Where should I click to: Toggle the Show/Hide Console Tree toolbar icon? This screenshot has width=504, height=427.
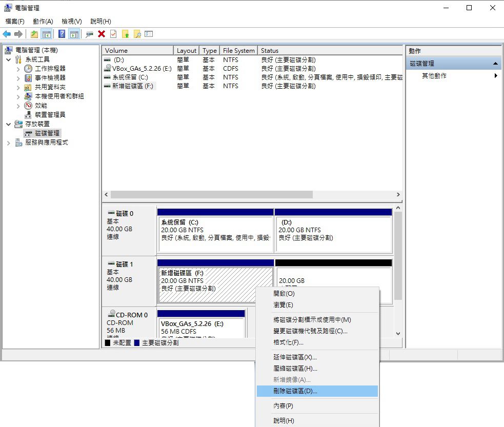[x=47, y=34]
